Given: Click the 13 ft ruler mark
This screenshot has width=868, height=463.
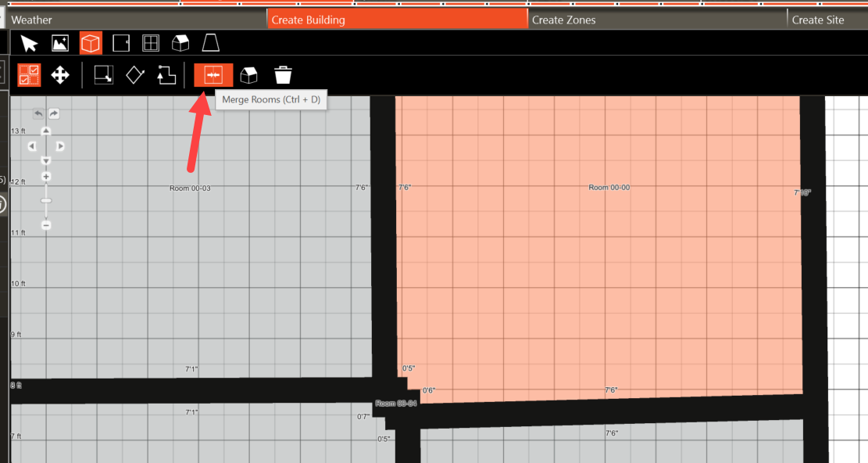Looking at the screenshot, I should click(x=18, y=131).
